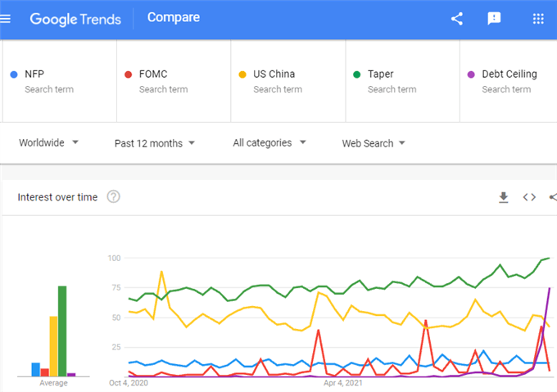Open the Web Search type dropdown

(x=374, y=143)
